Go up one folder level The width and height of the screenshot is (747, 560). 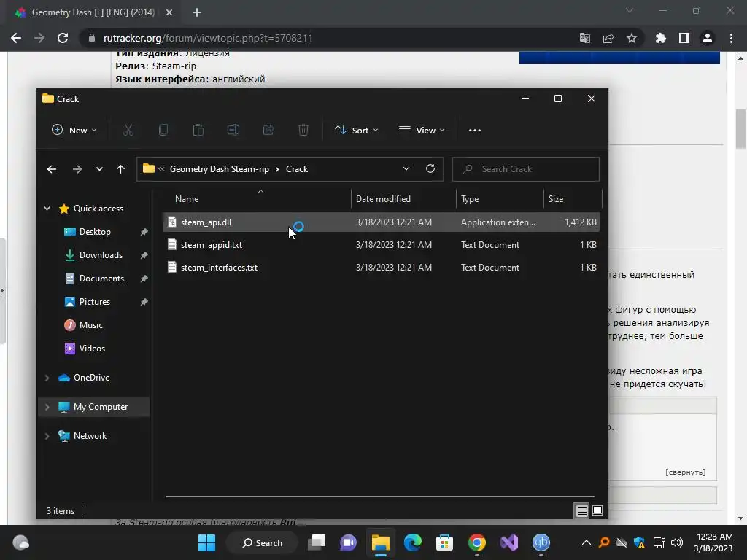click(x=120, y=169)
